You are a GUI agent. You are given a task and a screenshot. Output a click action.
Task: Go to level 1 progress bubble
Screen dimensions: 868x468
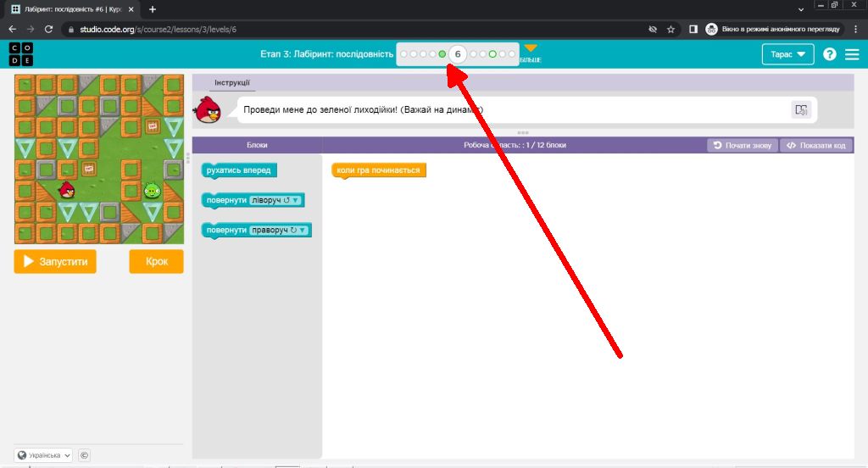click(x=403, y=54)
